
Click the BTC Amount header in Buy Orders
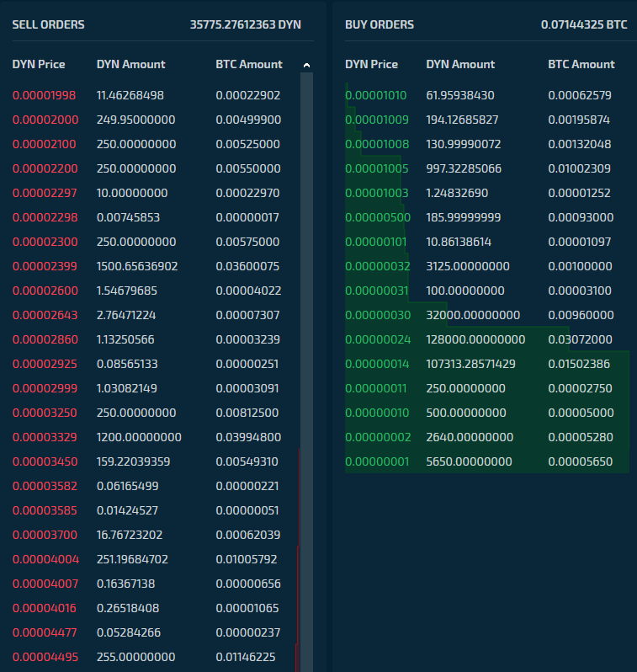(x=581, y=64)
